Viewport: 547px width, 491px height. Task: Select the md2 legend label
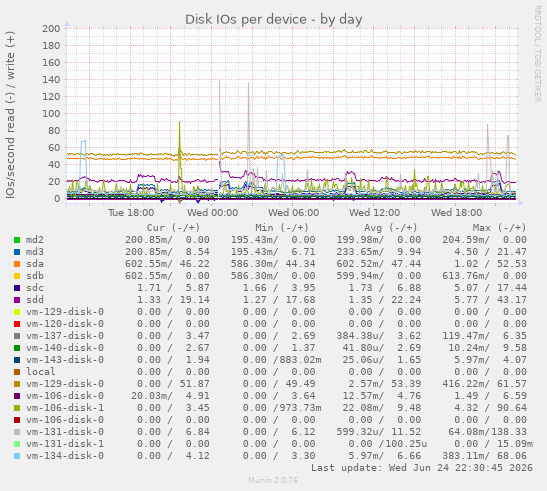(35, 240)
